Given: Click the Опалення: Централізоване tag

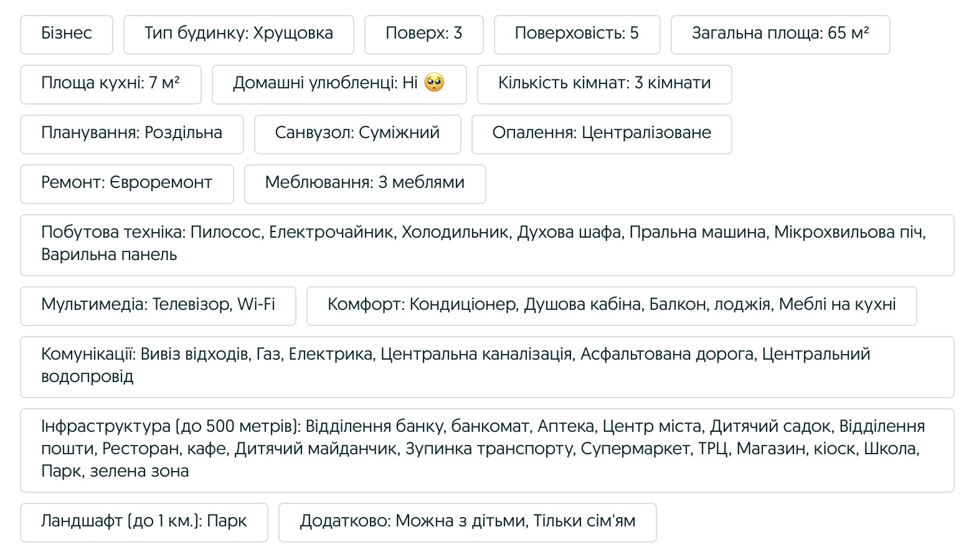Looking at the screenshot, I should point(602,134).
